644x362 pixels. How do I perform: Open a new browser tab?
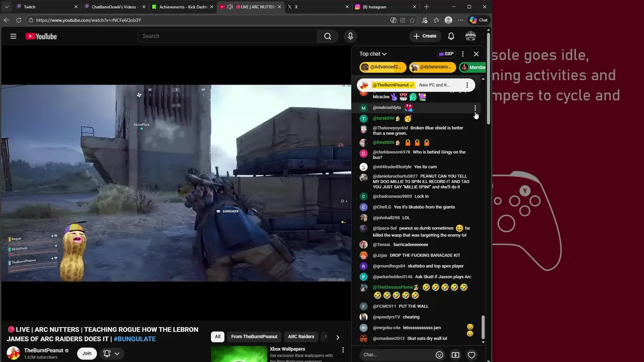(x=427, y=7)
